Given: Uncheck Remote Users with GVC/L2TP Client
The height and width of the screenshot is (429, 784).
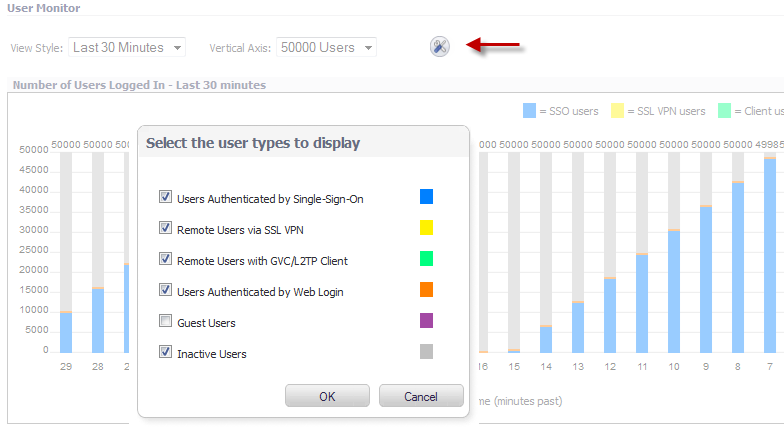Looking at the screenshot, I should coord(166,260).
